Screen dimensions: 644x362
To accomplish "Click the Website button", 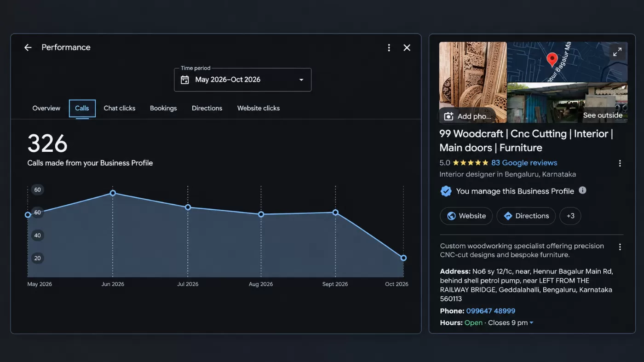I will [466, 216].
